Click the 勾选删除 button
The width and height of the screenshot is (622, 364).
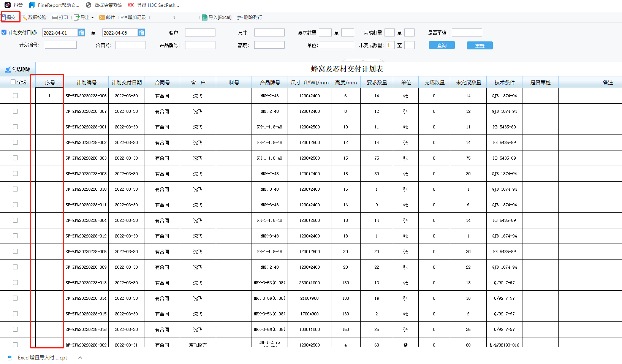point(18,69)
